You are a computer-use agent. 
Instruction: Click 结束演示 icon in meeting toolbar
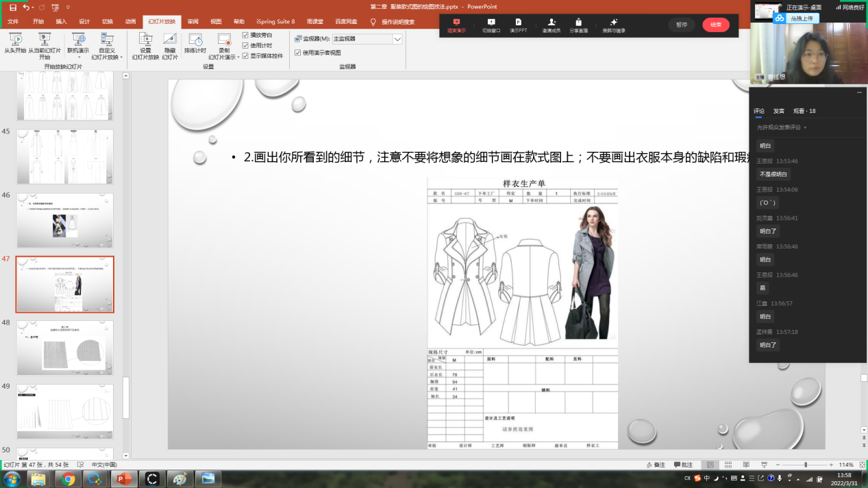point(456,25)
